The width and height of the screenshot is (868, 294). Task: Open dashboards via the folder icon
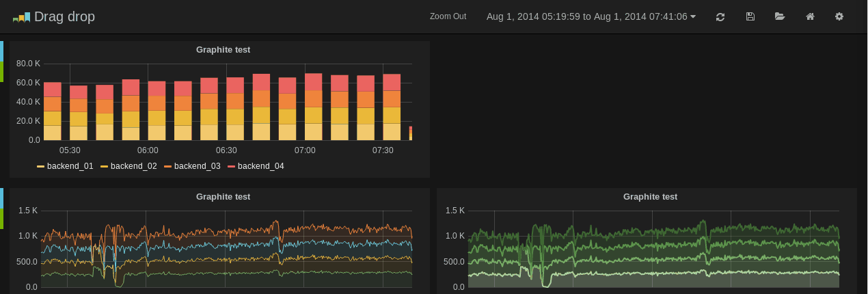pos(780,16)
